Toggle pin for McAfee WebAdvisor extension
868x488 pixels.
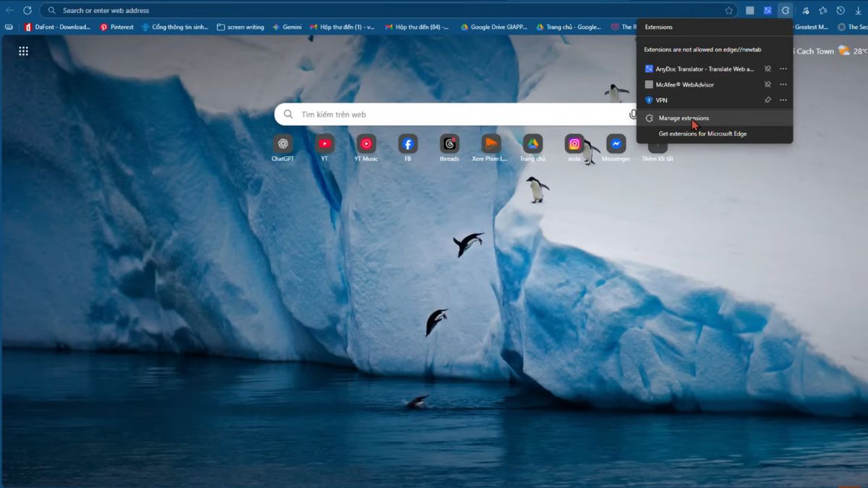point(767,85)
